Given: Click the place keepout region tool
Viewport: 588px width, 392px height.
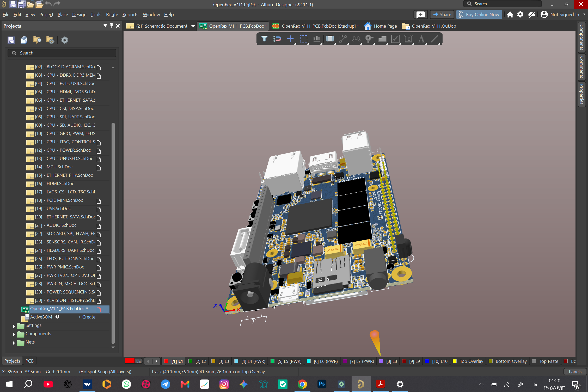Looking at the screenshot, I should pyautogui.click(x=395, y=39).
